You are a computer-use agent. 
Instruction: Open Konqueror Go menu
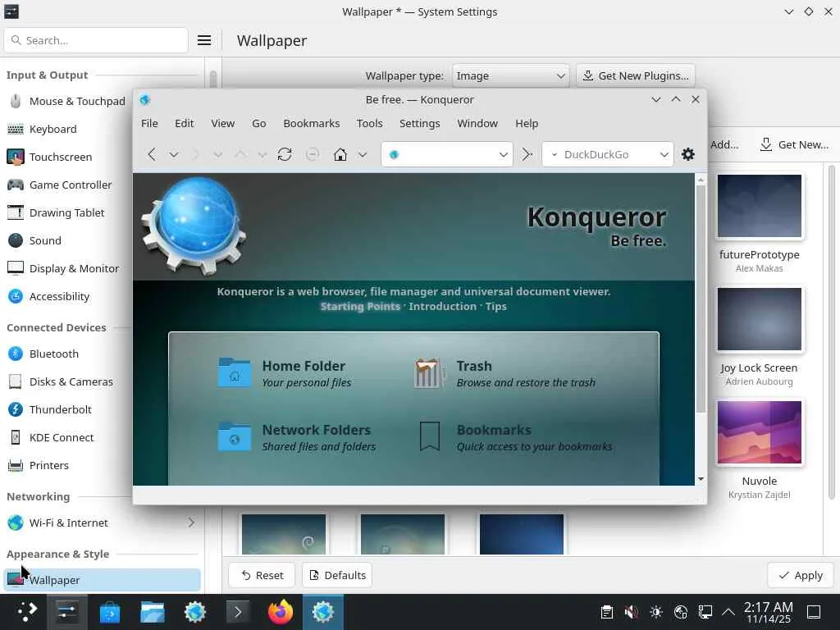point(258,124)
